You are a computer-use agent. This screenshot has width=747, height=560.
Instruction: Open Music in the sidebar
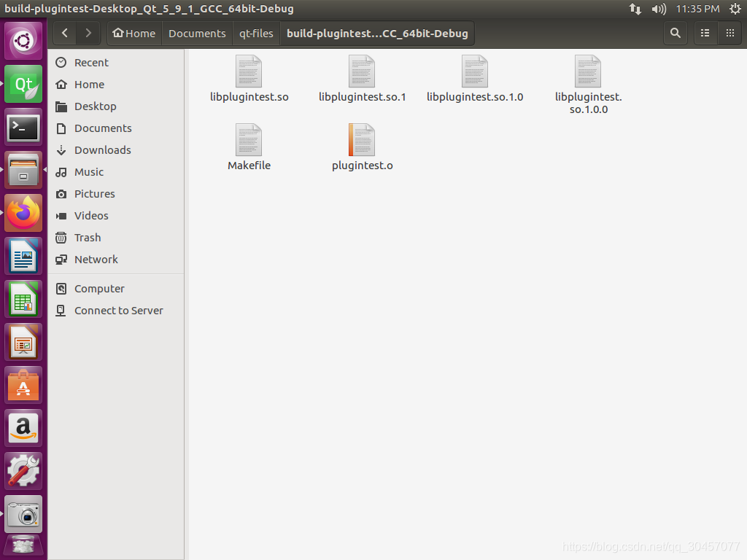pos(116,172)
